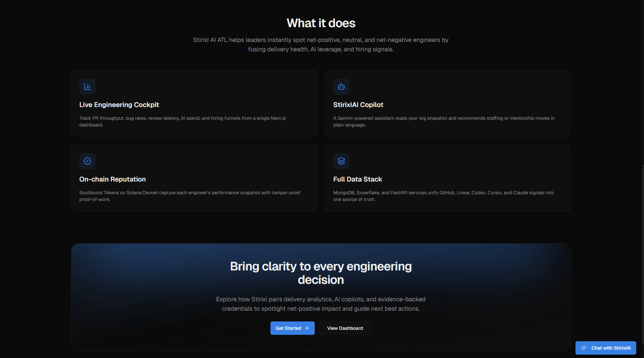Viewport: 644px width, 358px height.
Task: Click the What it does section title
Action: pos(321,23)
